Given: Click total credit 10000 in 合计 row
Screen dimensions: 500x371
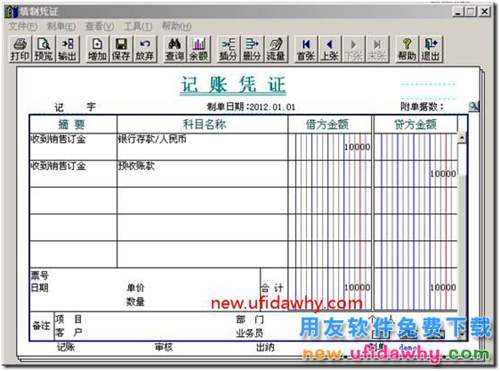Looking at the screenshot, I should (x=443, y=287).
